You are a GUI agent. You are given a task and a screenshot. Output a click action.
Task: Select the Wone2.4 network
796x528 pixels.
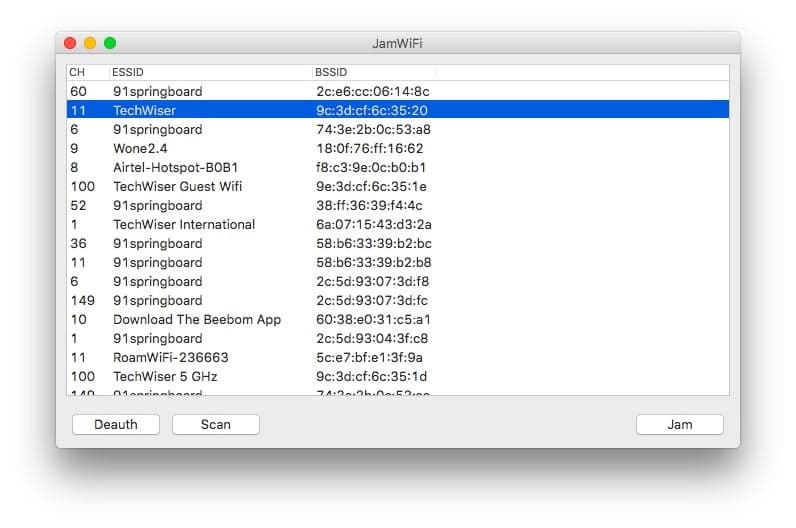(x=398, y=148)
